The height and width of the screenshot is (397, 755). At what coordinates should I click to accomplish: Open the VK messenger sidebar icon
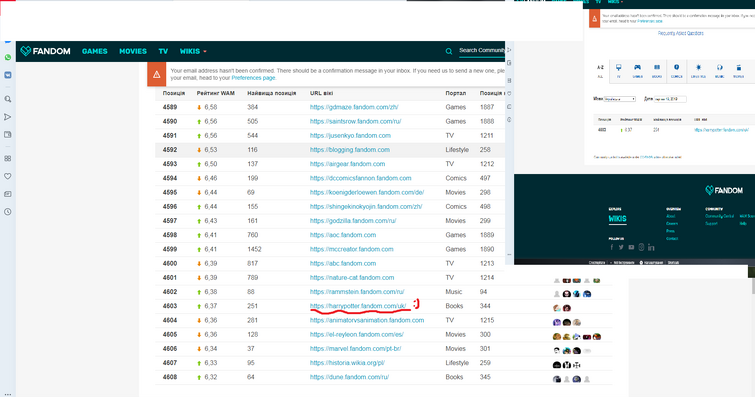[8, 75]
